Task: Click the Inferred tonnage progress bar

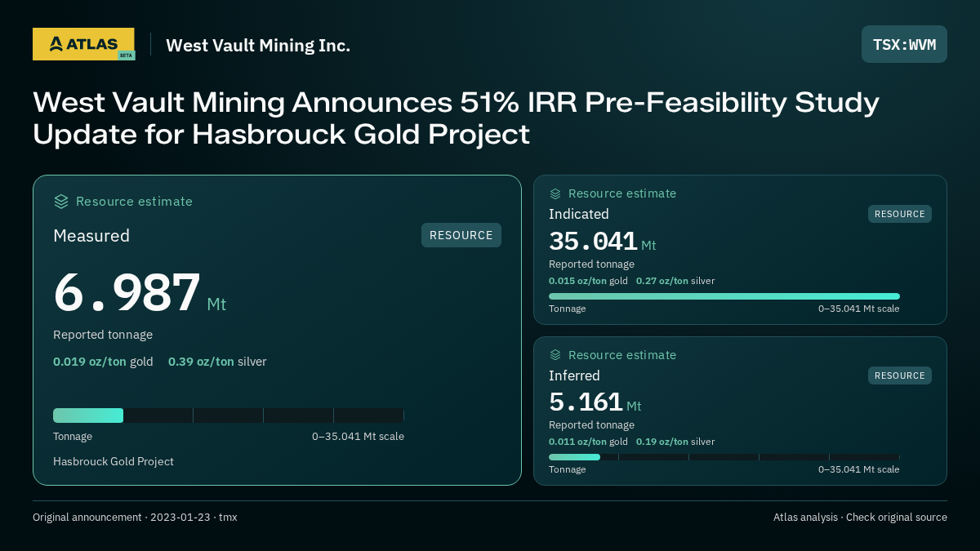Action: 724,457
